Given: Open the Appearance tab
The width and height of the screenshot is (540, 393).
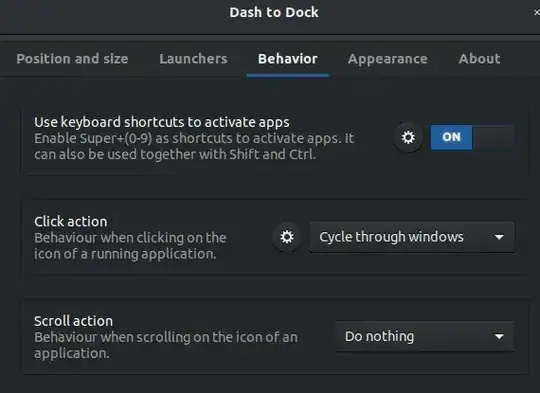Looking at the screenshot, I should pos(387,59).
